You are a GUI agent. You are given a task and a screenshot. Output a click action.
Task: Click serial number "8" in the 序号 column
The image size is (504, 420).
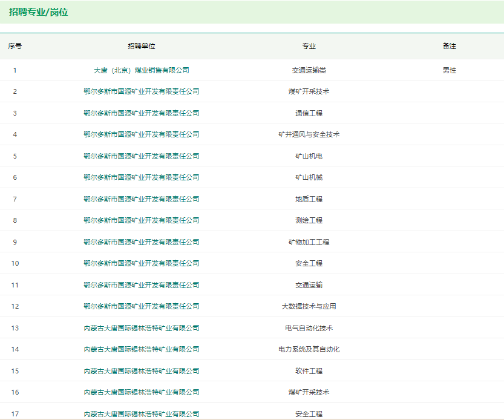[15, 220]
